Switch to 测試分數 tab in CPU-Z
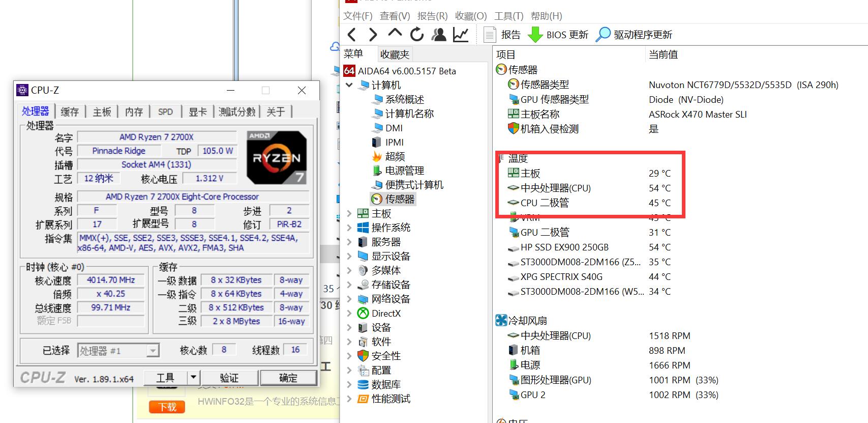868x423 pixels. (237, 112)
